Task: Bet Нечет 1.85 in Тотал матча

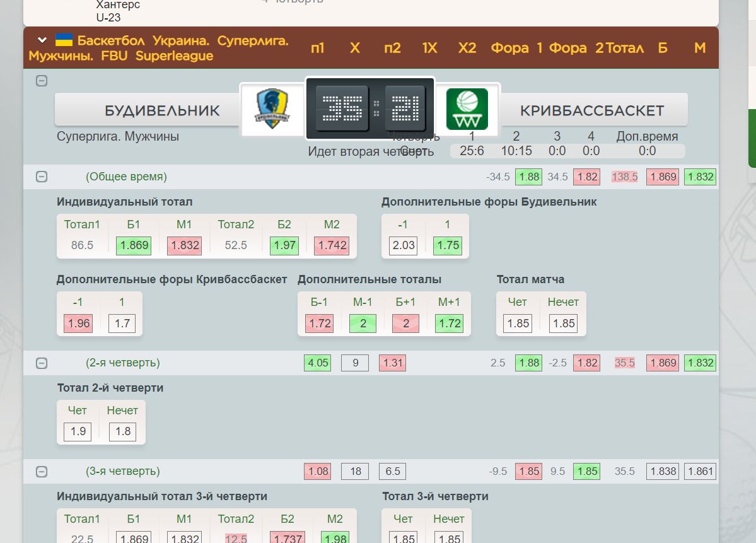Action: coord(563,324)
